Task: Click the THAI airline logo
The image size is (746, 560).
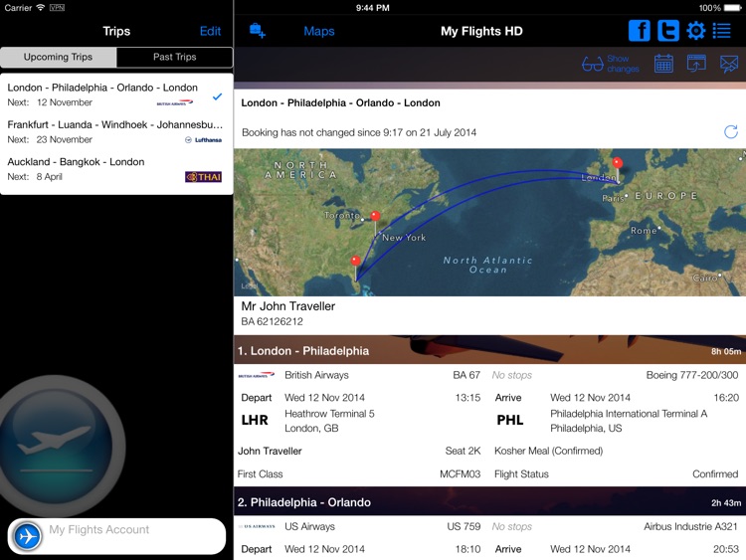Action: [204, 177]
